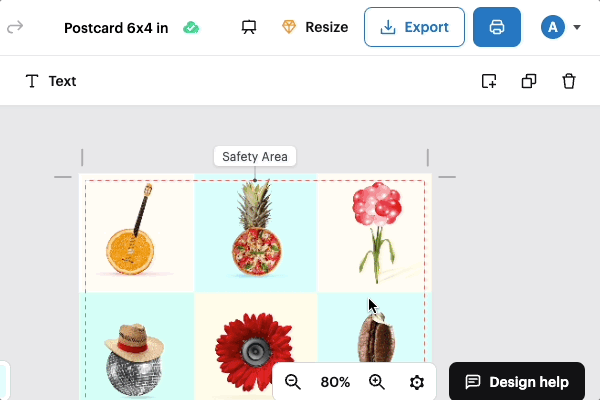Click the blue print button
Viewport: 600px width, 400px height.
tap(497, 27)
